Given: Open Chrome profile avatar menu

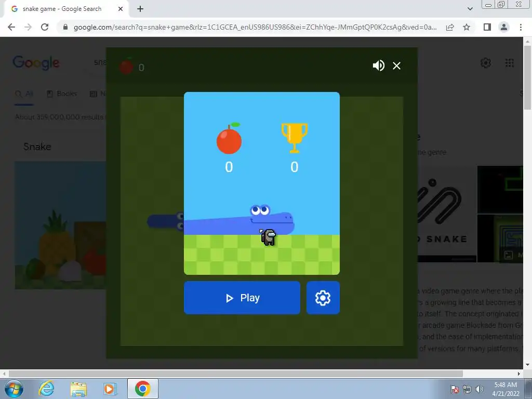Looking at the screenshot, I should tap(504, 27).
